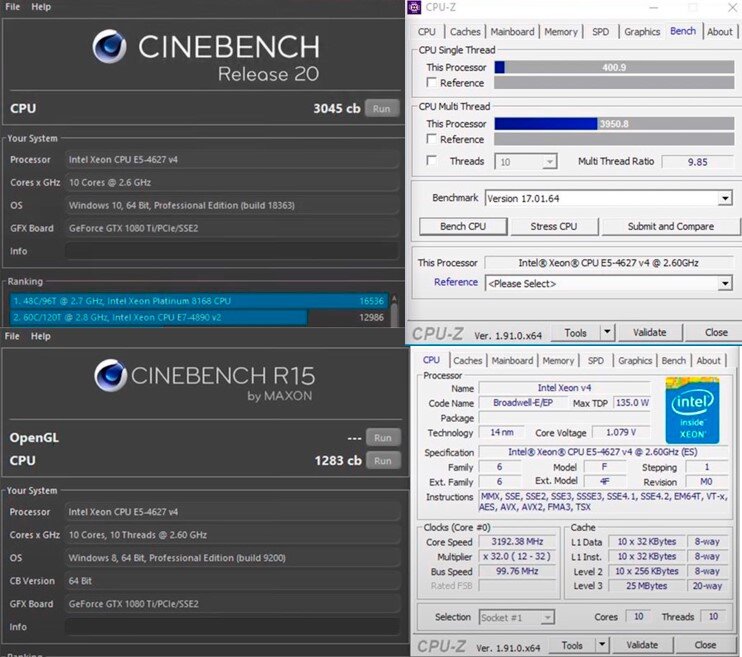Click the Bench CPU button
Image resolution: width=742 pixels, height=657 pixels.
tap(463, 226)
